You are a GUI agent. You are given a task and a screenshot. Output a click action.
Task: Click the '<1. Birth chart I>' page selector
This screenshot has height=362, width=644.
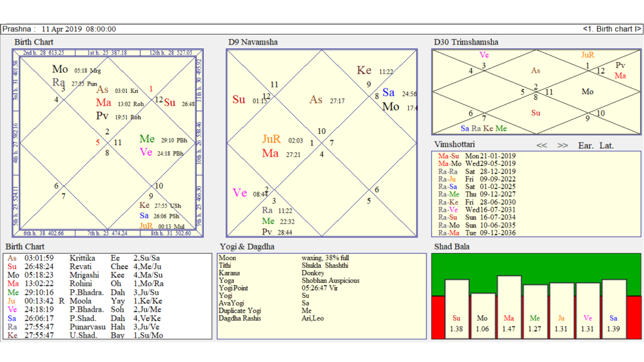pos(611,29)
